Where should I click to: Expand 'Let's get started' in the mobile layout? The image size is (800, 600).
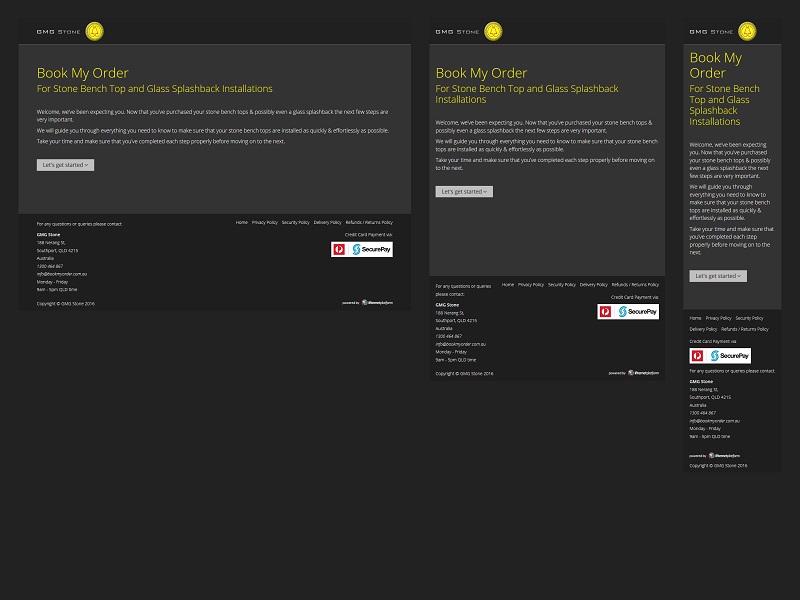tap(717, 276)
